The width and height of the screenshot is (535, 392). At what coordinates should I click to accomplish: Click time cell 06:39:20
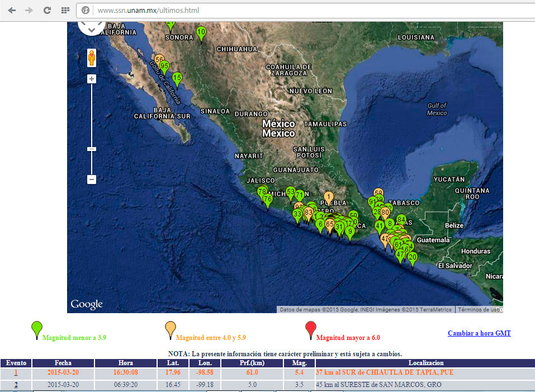126,385
